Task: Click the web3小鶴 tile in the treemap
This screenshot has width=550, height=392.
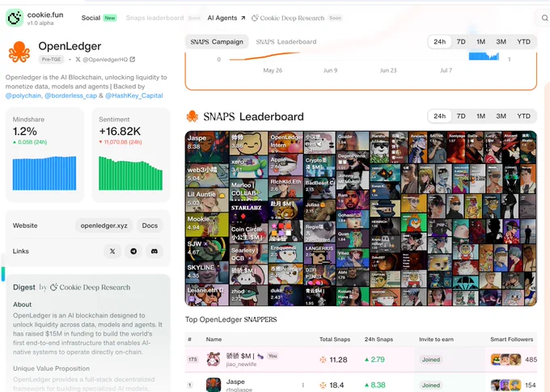Action: [207, 175]
